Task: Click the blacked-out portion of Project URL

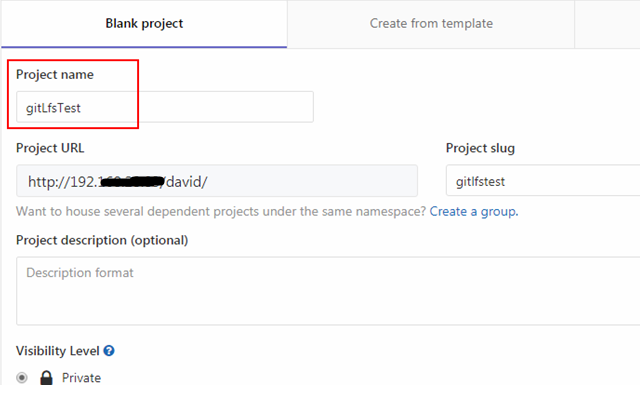Action: 131,182
